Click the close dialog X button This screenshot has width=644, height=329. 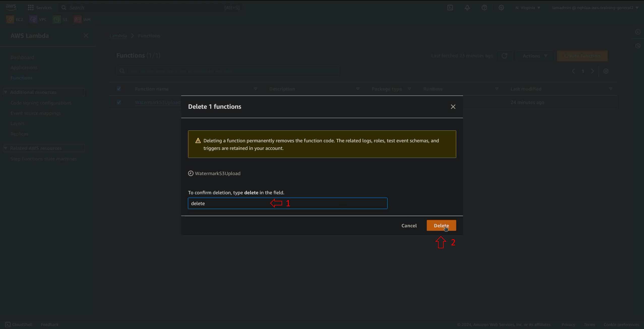point(453,106)
